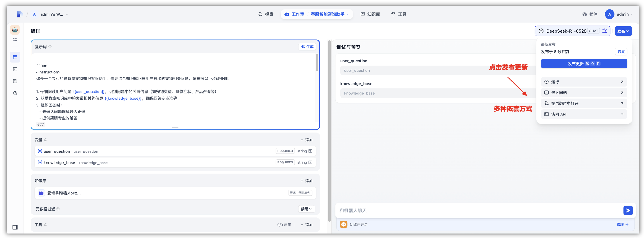The width and height of the screenshot is (644, 240).
Task: Click the 发布 publish dropdown button
Action: coord(623,31)
